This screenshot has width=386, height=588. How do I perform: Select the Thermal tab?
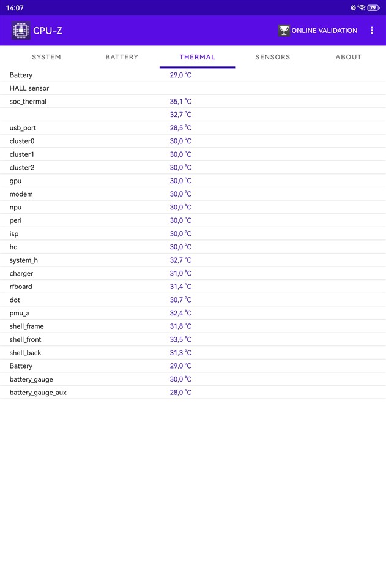[x=197, y=57]
